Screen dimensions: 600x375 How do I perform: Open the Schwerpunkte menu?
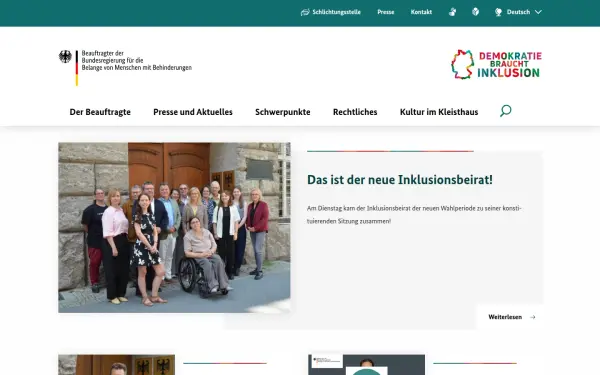(x=283, y=112)
